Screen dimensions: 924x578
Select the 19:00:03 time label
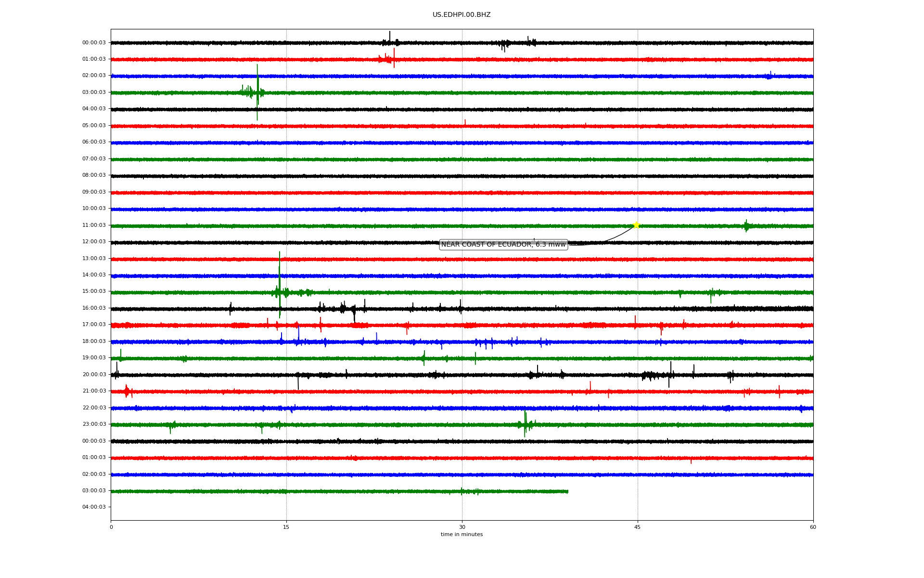[94, 358]
